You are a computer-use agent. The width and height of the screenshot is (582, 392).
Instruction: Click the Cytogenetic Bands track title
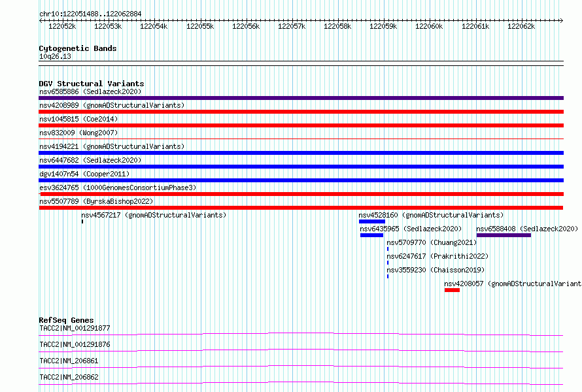coord(78,48)
